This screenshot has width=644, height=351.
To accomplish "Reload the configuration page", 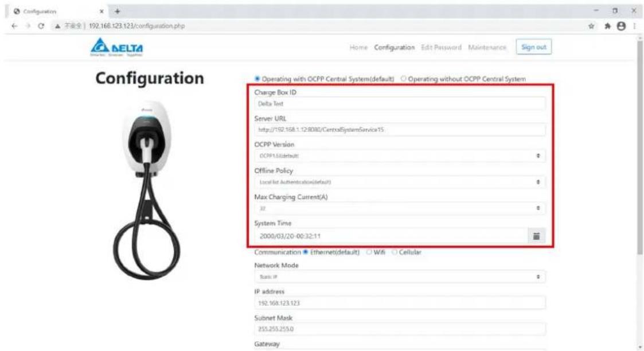I will pos(41,26).
